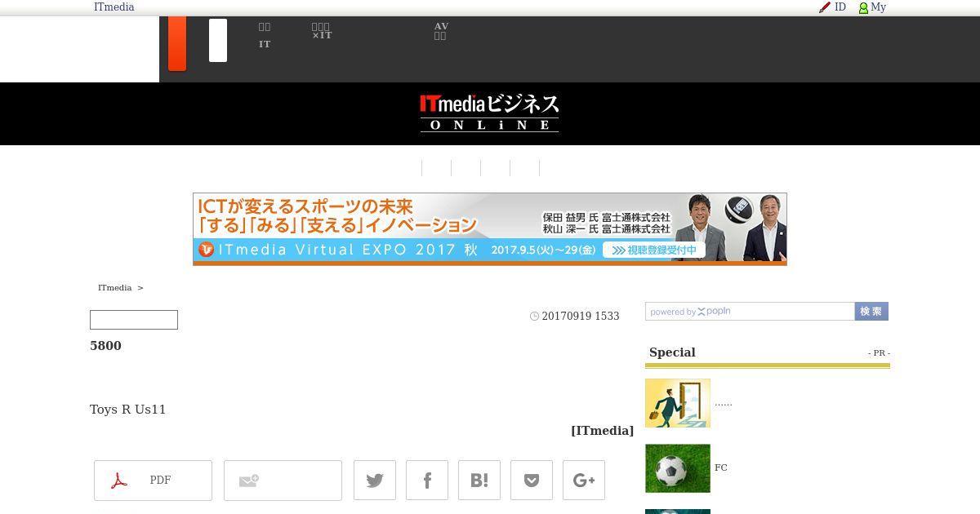This screenshot has height=514, width=980.
Task: Share the article on Twitter
Action: 375,481
